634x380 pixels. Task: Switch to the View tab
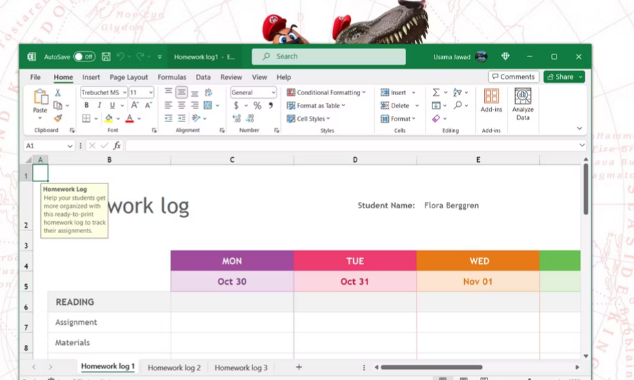pos(259,77)
